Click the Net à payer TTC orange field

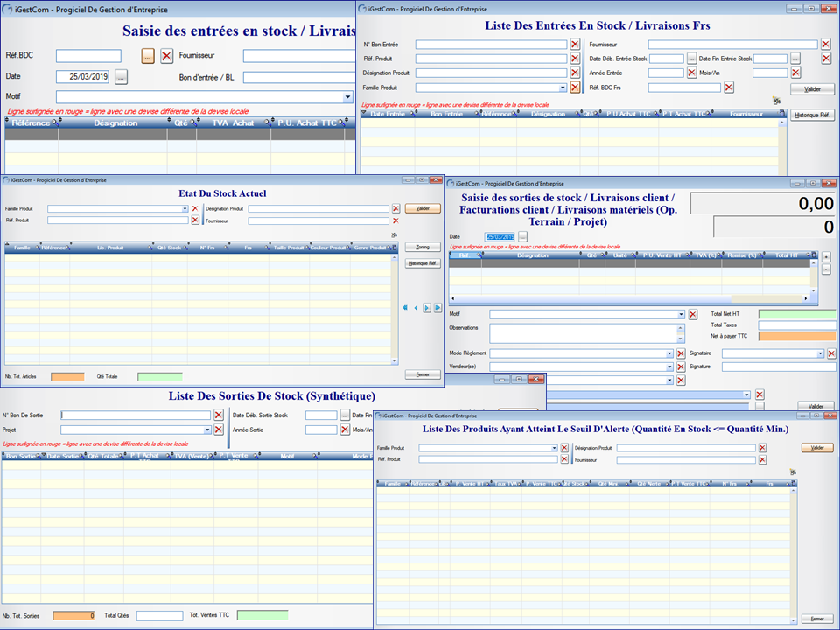pyautogui.click(x=797, y=336)
